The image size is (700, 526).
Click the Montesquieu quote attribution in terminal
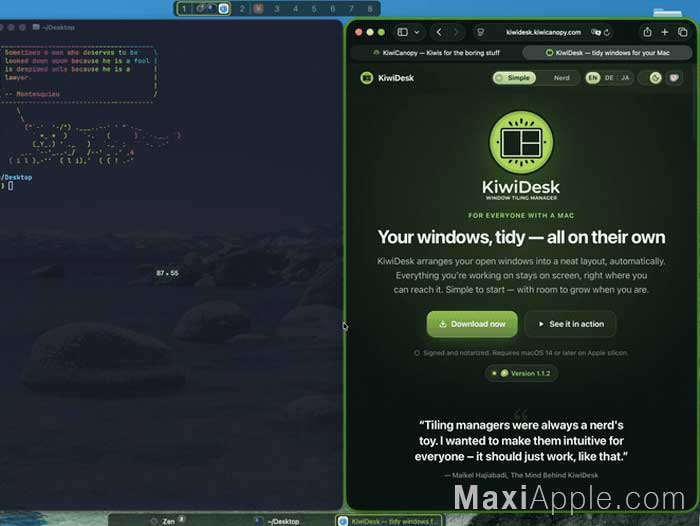(x=32, y=94)
